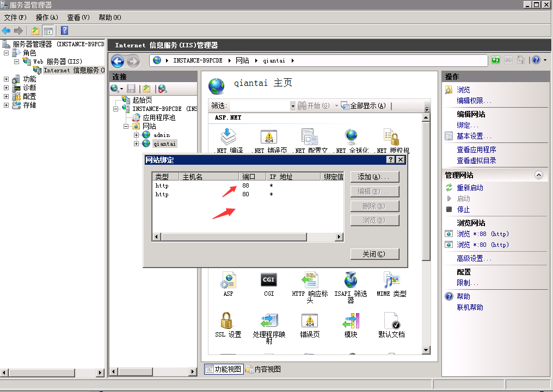This screenshot has height=392, width=553.
Task: Open the CGI feature icon
Action: (269, 281)
